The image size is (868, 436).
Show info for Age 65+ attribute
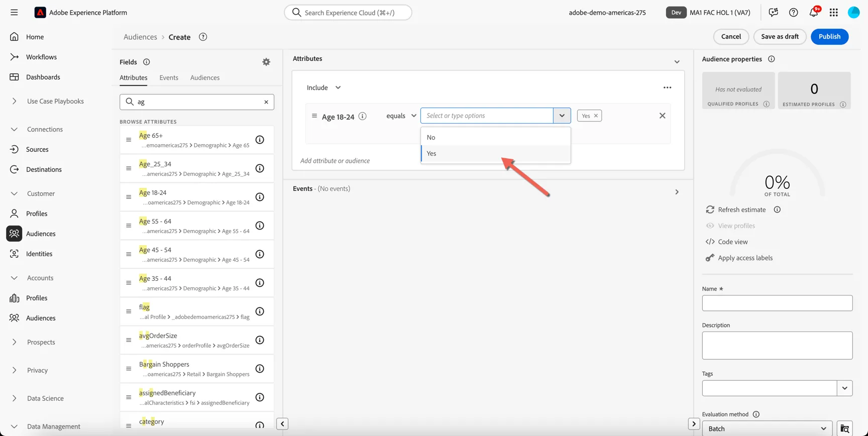click(260, 140)
